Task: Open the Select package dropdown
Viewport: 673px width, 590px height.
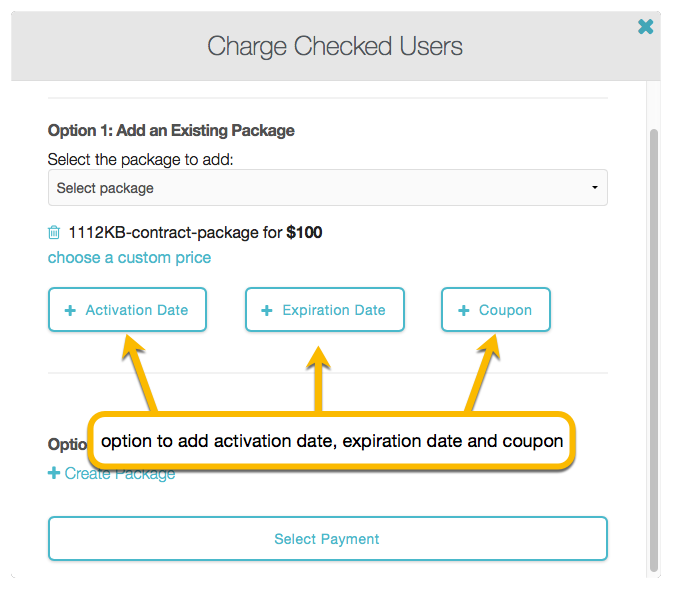Action: (327, 188)
